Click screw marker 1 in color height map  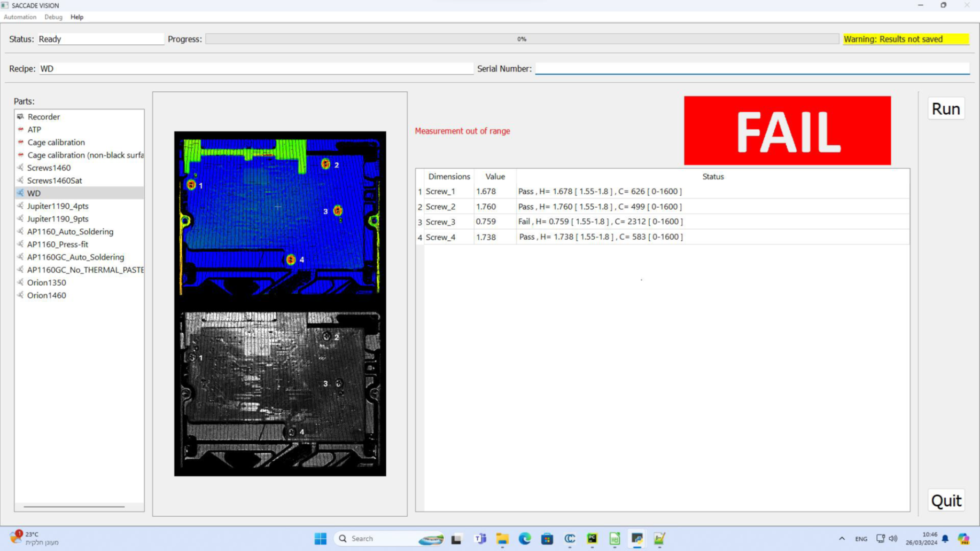[191, 185]
